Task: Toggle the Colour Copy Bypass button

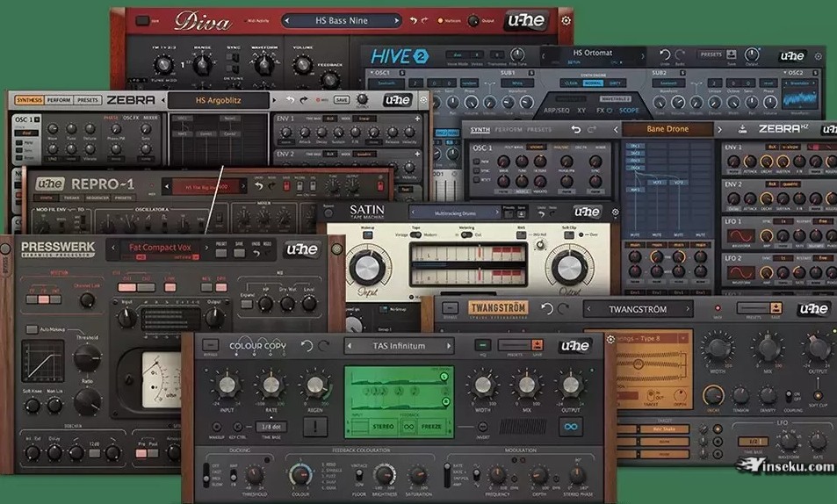Action: coord(211,346)
